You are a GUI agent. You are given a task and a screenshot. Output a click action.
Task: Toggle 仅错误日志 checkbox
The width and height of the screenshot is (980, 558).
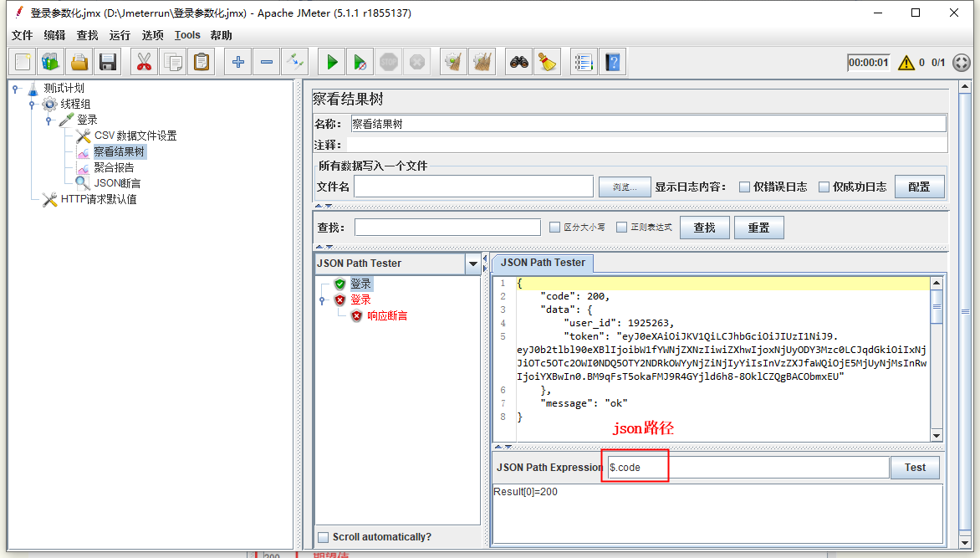tap(744, 187)
